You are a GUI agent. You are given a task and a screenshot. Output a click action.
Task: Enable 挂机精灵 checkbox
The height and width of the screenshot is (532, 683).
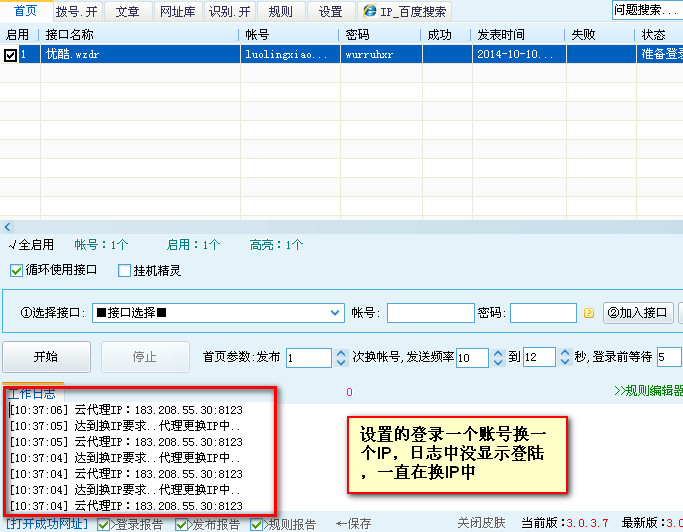coord(125,270)
